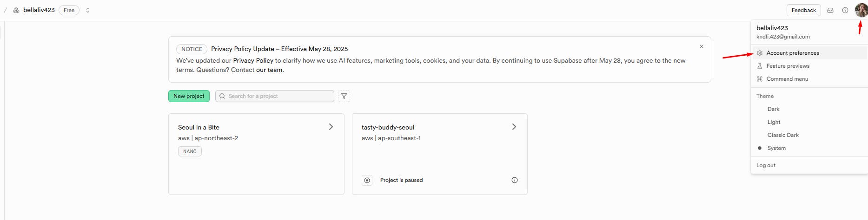Screen dimensions: 868x220
Task: Select the Light theme option
Action: (x=774, y=122)
